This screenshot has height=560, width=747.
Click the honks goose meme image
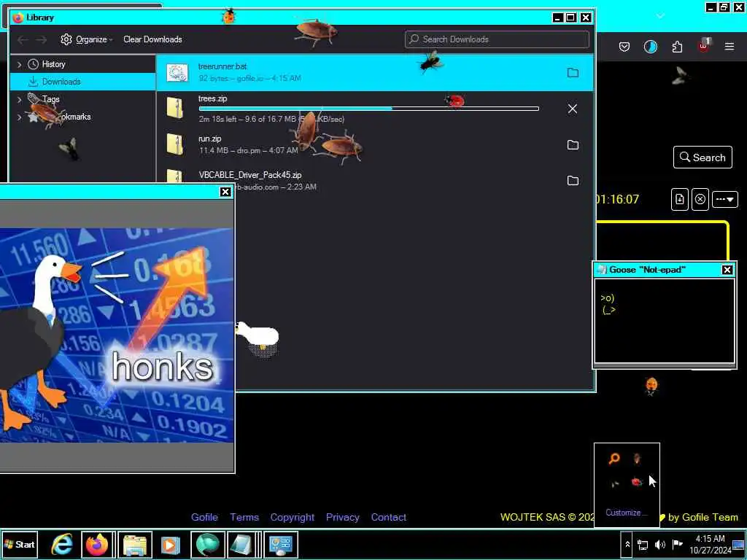tap(117, 335)
